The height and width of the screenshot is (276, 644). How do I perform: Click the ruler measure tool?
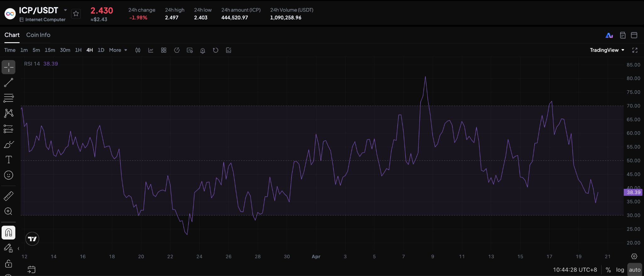[x=8, y=196]
